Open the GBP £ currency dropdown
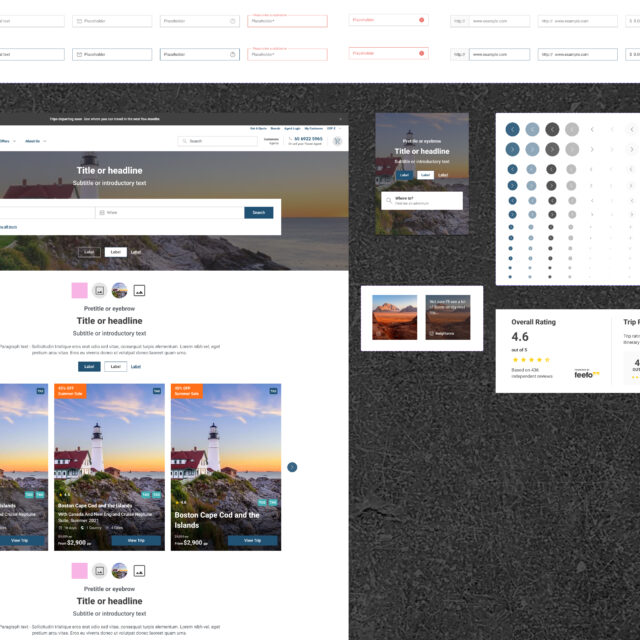The width and height of the screenshot is (640, 640). pos(333,129)
